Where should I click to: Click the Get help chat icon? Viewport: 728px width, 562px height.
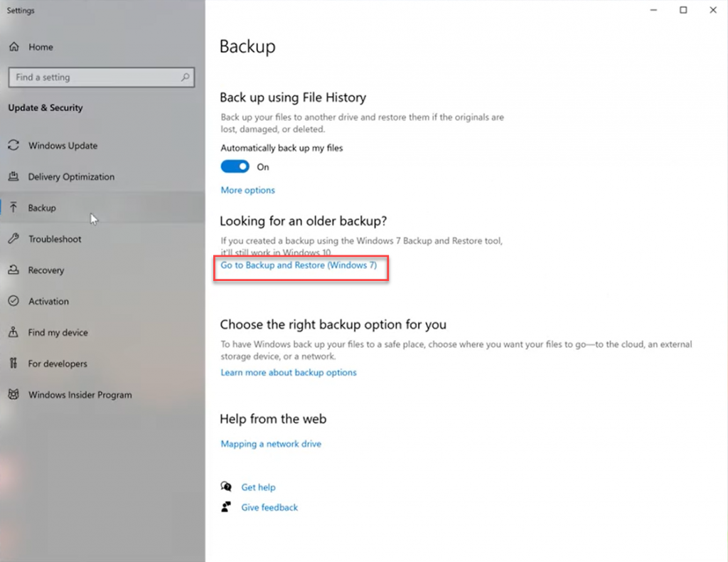click(x=226, y=487)
